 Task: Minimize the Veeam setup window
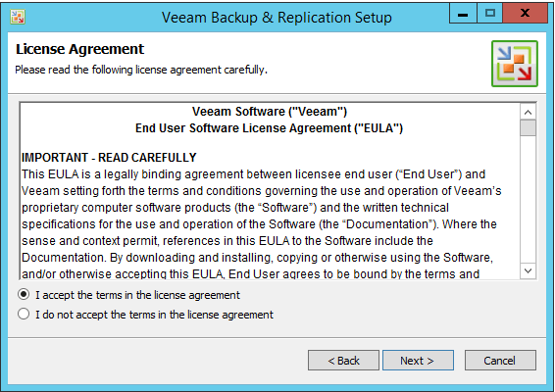point(463,14)
